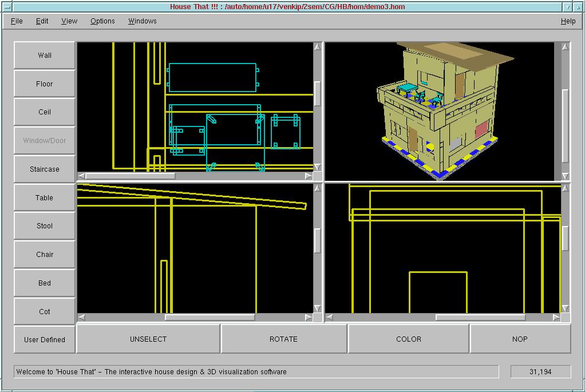Image resolution: width=585 pixels, height=392 pixels.
Task: Click 3D view scroll down arrow
Action: (x=565, y=176)
